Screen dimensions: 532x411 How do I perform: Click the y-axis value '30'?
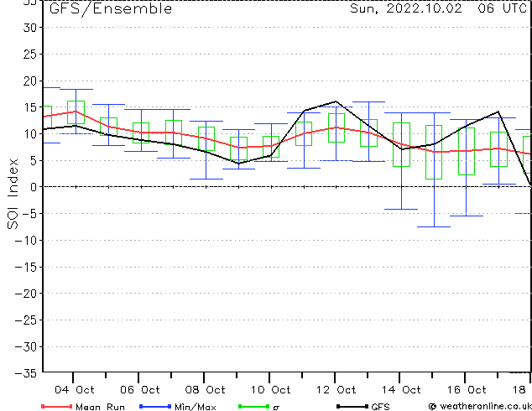pos(29,28)
